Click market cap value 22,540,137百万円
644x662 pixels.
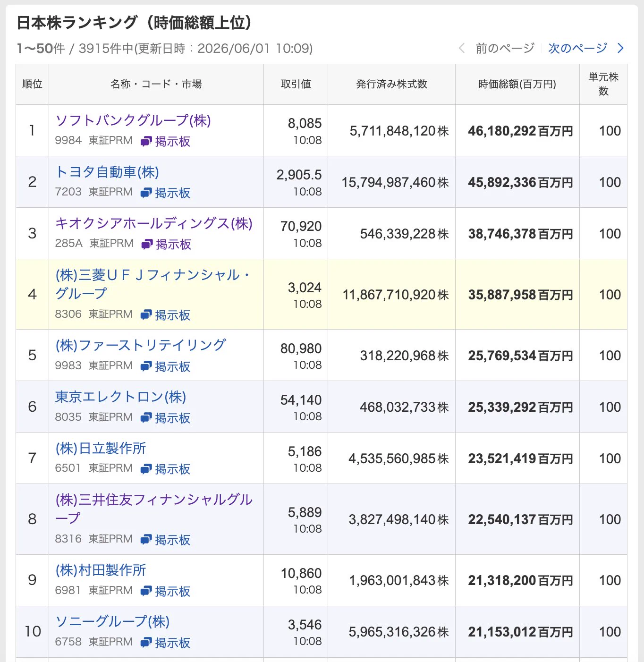click(520, 519)
